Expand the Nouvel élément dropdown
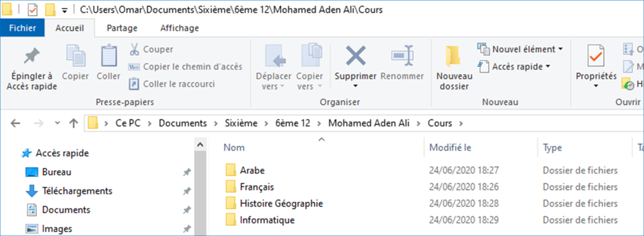This screenshot has width=644, height=236. click(520, 49)
